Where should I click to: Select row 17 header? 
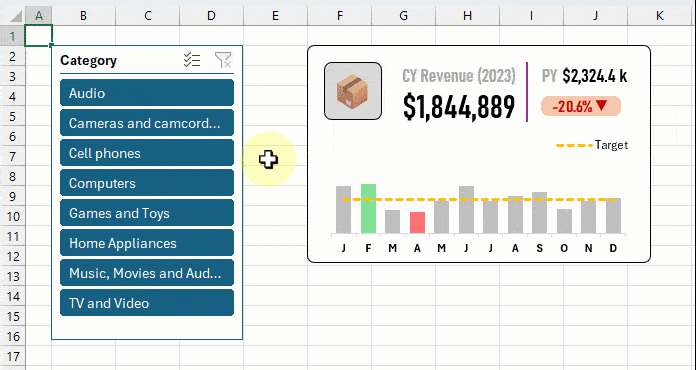pyautogui.click(x=13, y=356)
